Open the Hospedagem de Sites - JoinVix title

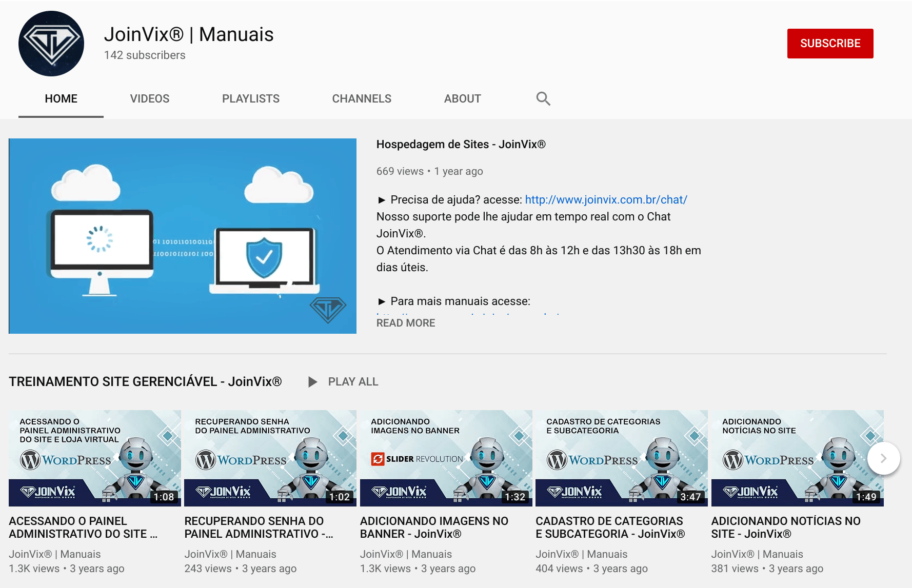point(461,145)
